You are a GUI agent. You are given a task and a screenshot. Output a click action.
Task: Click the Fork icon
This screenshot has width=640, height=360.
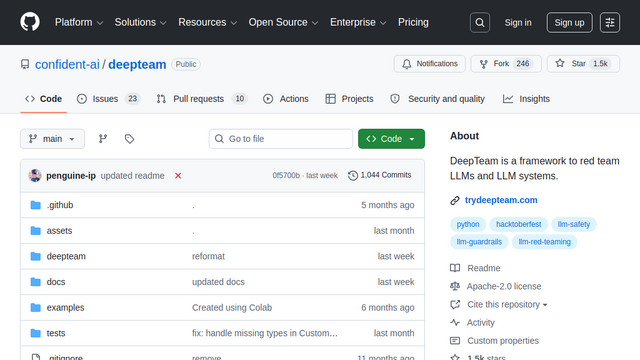[x=484, y=64]
